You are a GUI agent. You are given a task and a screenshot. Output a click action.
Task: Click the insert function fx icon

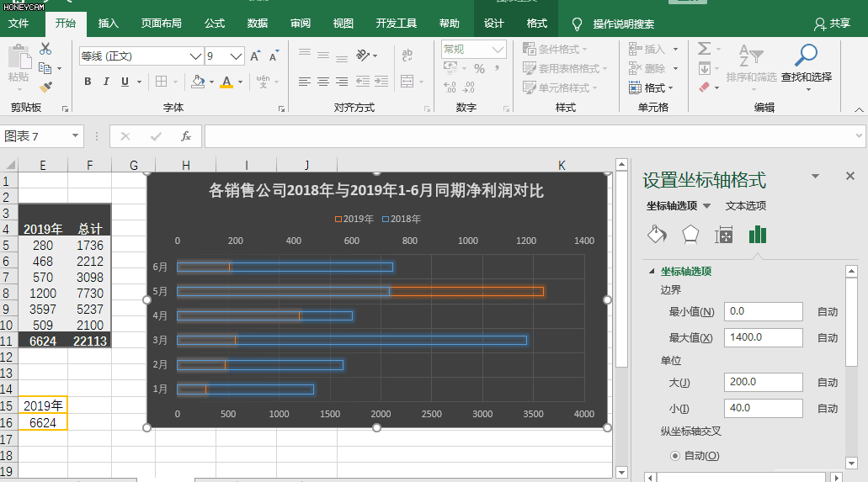[x=186, y=136]
